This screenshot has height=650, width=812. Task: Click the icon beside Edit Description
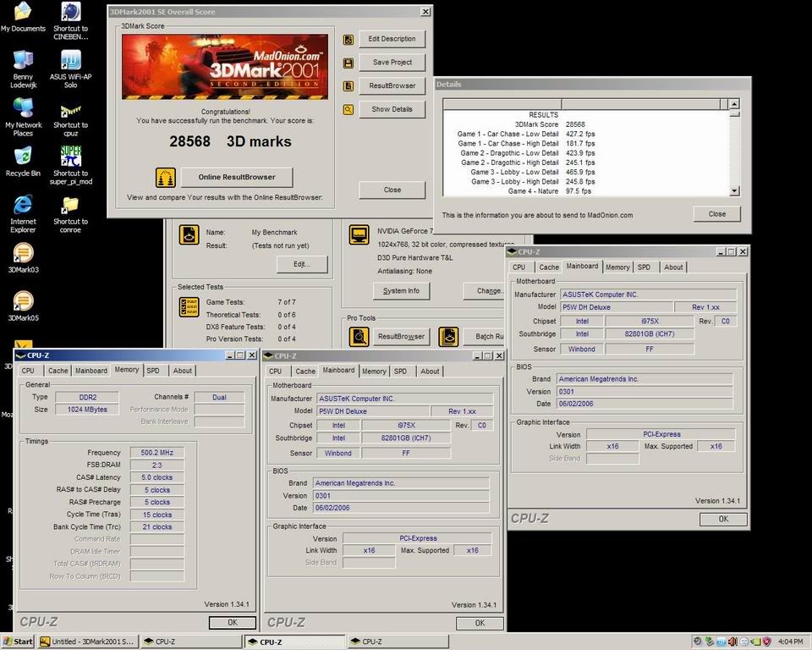tap(348, 40)
